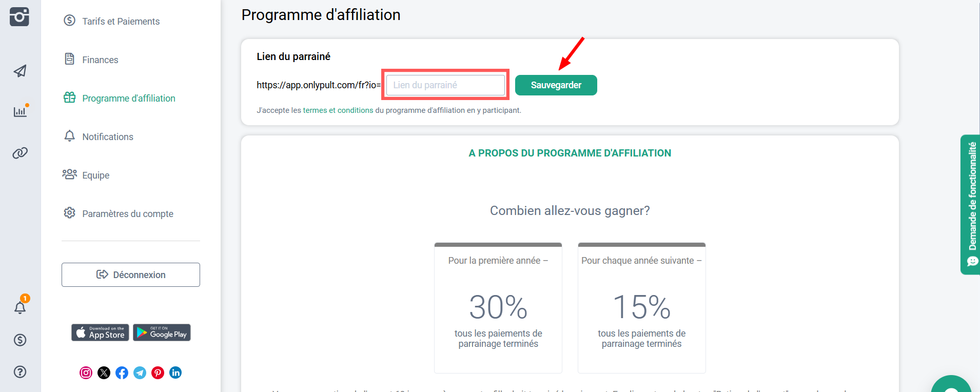Open the paper plane publishing icon
This screenshot has height=392, width=980.
coord(20,71)
